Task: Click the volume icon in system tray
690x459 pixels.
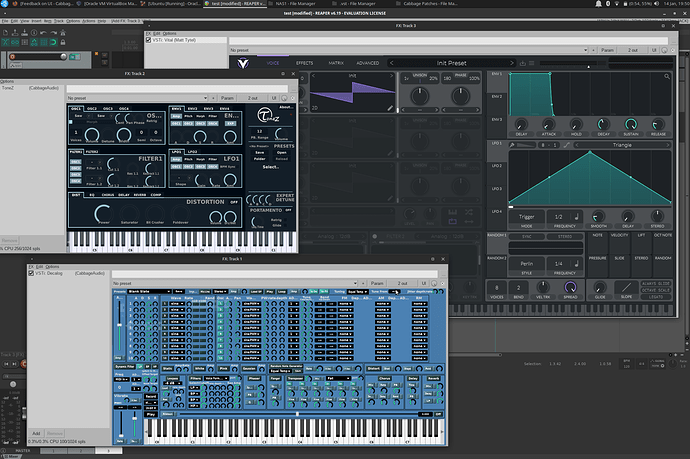Action: coord(656,4)
